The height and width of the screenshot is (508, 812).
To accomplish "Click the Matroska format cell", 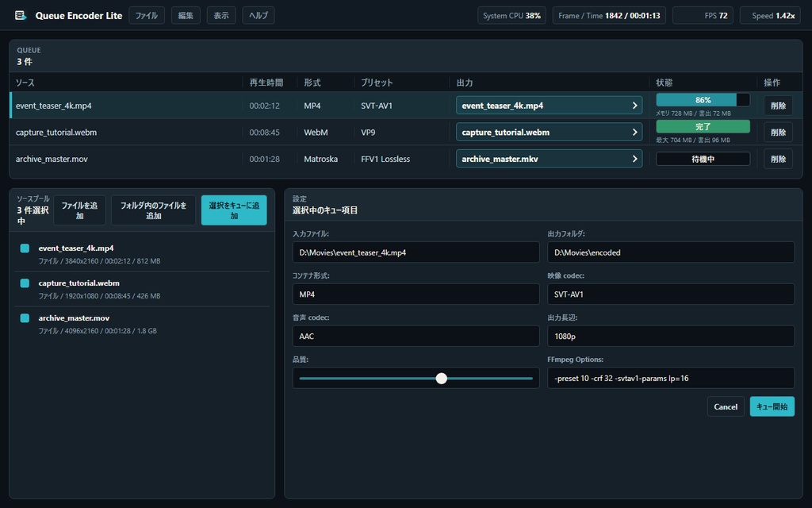I will coord(320,159).
